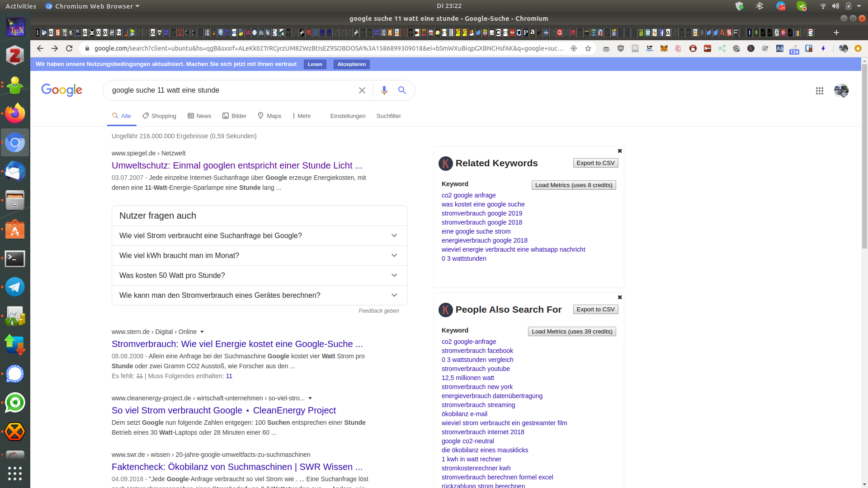868x488 pixels.
Task: Open Firefox from the Ubuntu dock
Action: pyautogui.click(x=15, y=113)
